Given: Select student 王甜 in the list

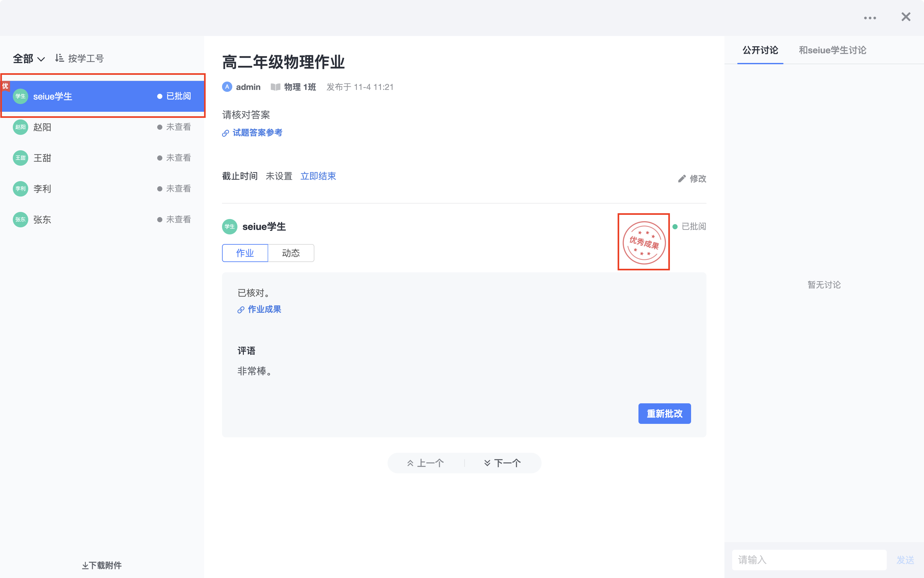Looking at the screenshot, I should click(102, 158).
